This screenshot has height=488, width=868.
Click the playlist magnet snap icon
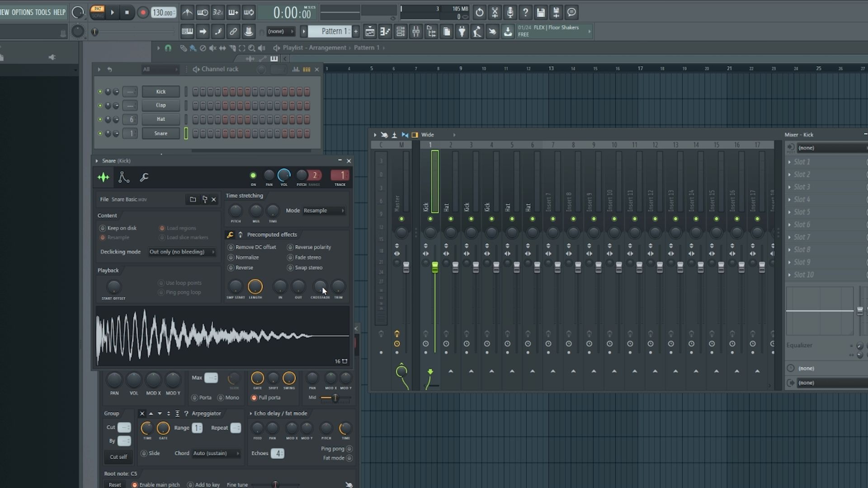tap(168, 47)
